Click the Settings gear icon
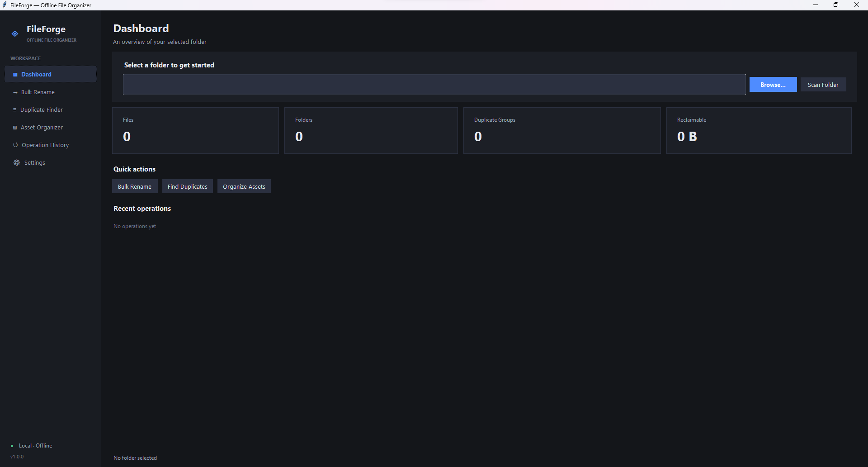 point(17,163)
